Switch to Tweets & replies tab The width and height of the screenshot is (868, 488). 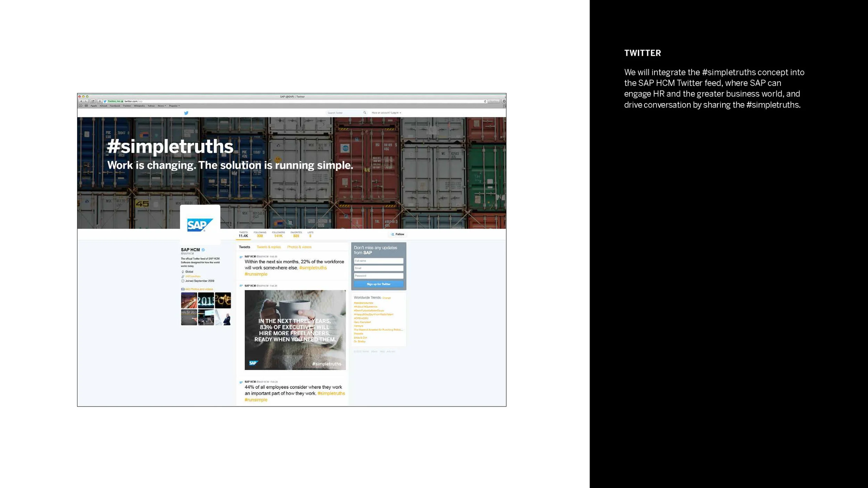pos(269,247)
